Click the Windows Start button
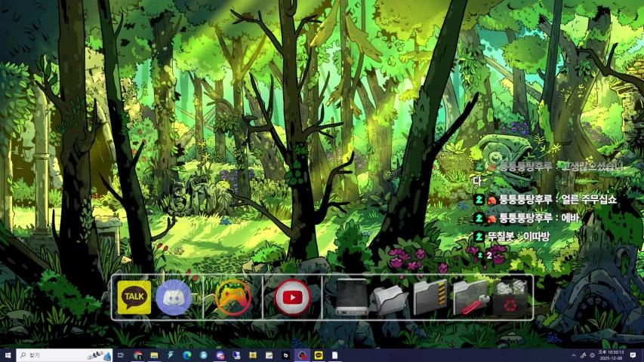 pyautogui.click(x=8, y=355)
